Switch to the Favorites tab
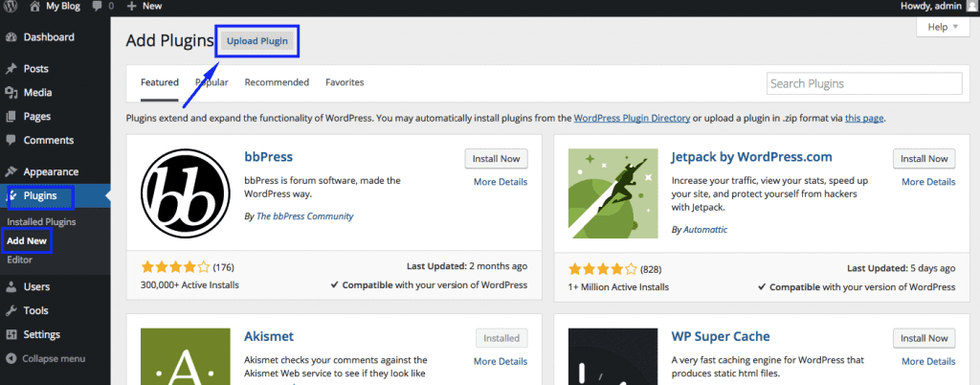 click(345, 82)
